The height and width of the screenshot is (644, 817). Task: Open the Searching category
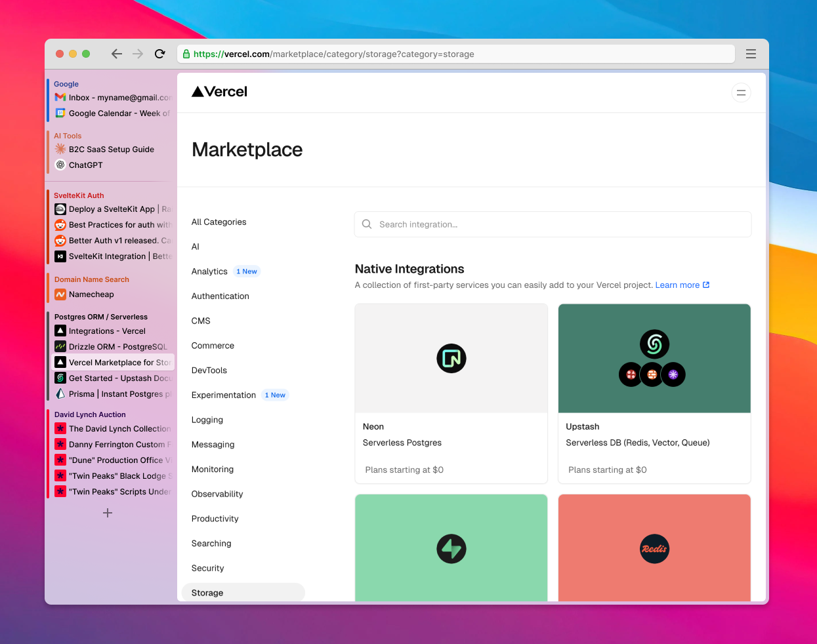(x=211, y=544)
